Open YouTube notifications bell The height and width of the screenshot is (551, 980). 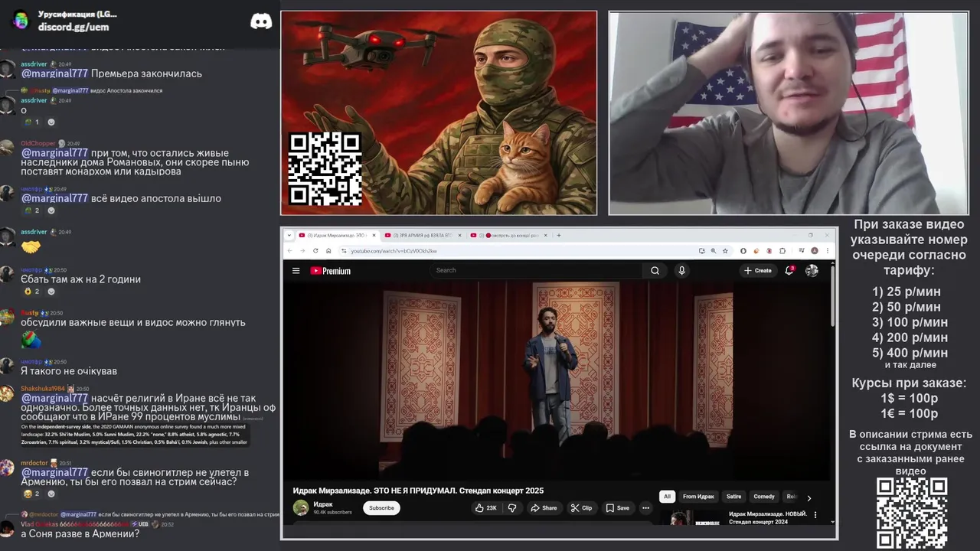coord(789,270)
